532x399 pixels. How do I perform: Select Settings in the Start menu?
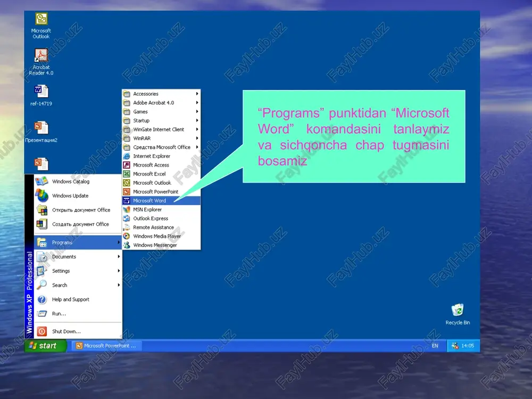tap(78, 271)
